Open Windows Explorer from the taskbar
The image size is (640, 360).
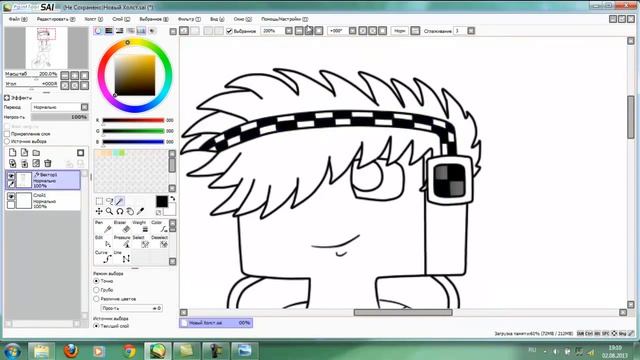(x=41, y=351)
